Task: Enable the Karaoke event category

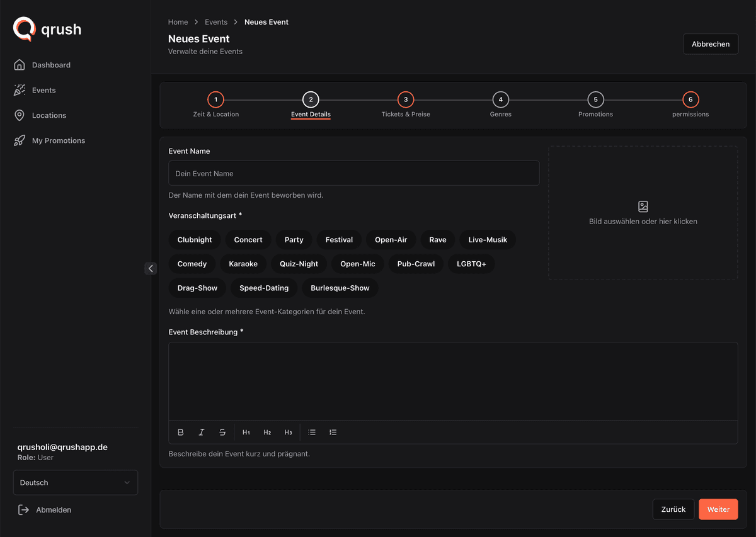Action: click(243, 264)
